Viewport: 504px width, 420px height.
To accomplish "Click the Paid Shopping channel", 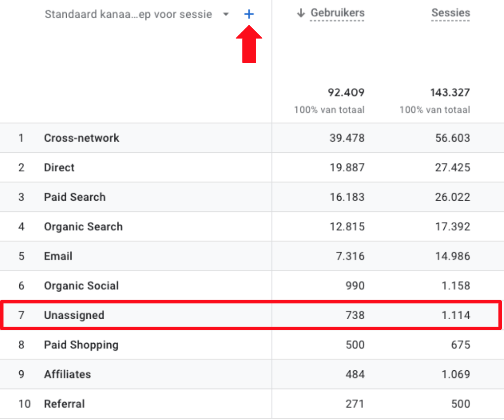I will coord(81,345).
